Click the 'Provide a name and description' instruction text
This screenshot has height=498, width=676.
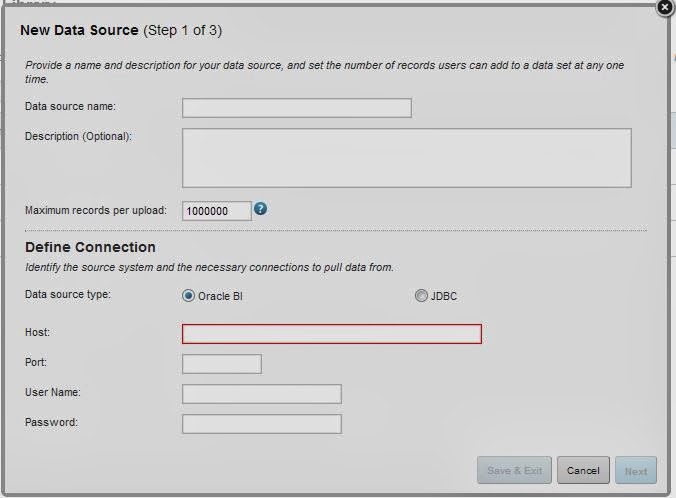[325, 72]
